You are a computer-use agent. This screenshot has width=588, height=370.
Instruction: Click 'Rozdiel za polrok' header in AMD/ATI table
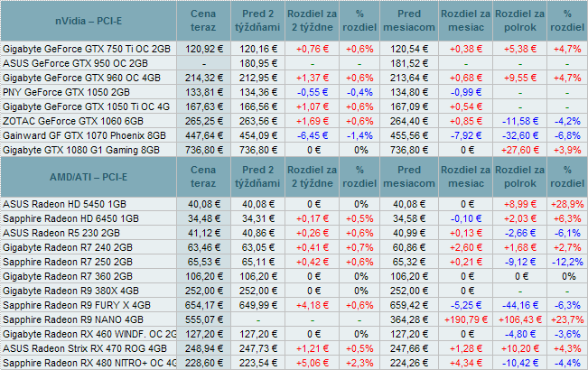519,176
